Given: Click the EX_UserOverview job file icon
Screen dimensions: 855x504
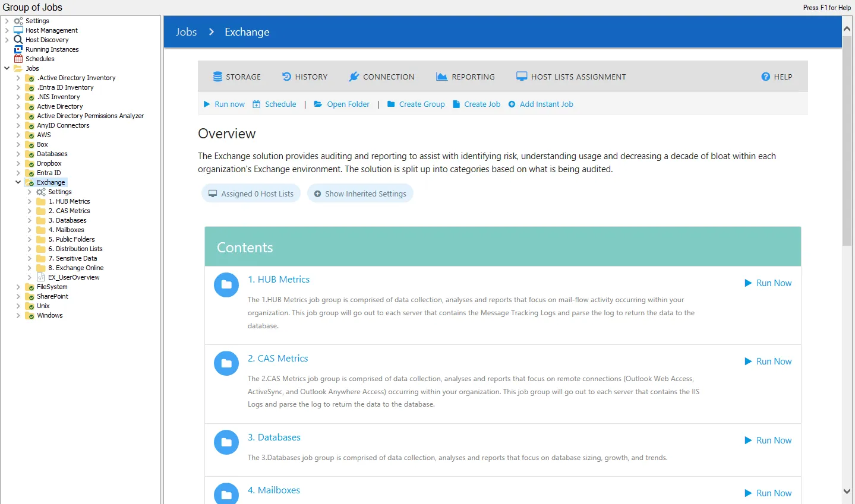Looking at the screenshot, I should (41, 277).
